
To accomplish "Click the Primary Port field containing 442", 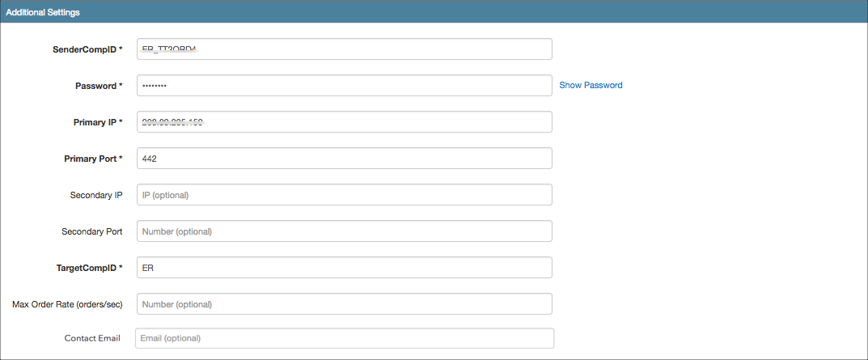I will coord(345,158).
